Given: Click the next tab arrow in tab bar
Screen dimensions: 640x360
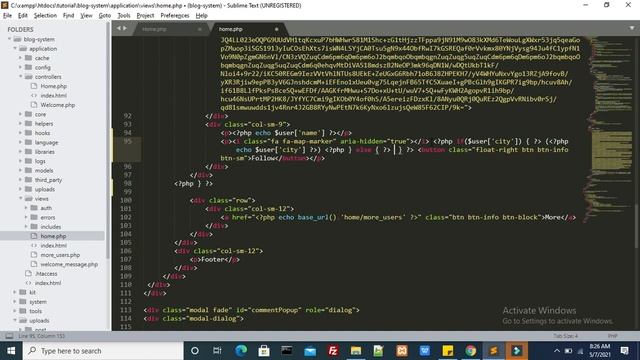Looking at the screenshot, I should tap(125, 28).
